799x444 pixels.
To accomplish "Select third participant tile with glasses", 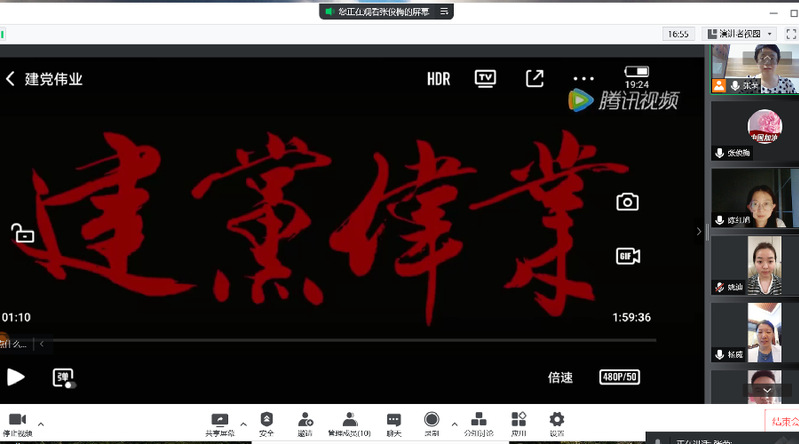I will [755, 198].
